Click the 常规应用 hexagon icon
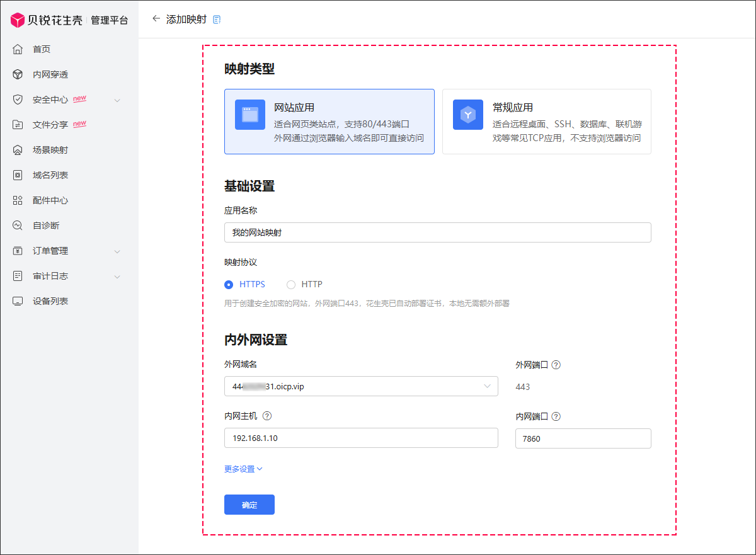Image resolution: width=756 pixels, height=555 pixels. pos(468,115)
